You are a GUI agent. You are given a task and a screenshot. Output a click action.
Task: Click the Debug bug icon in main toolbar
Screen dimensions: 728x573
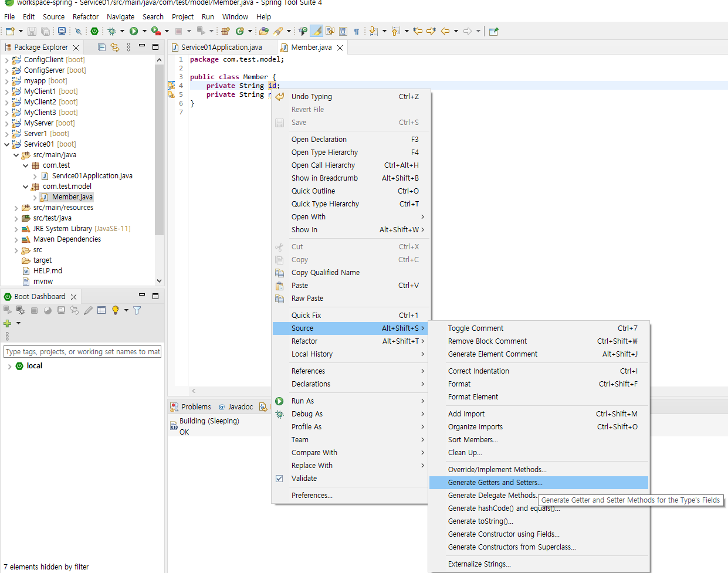111,31
